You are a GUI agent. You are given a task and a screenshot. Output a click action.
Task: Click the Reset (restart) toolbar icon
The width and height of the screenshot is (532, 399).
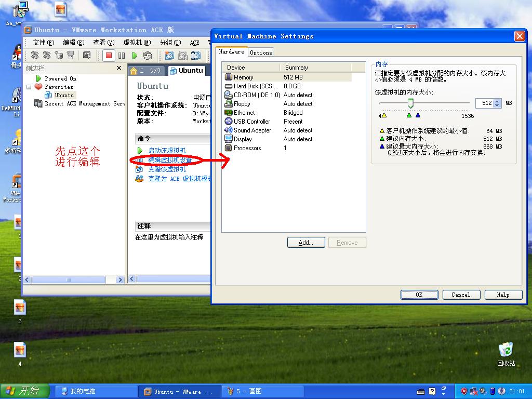pyautogui.click(x=147, y=55)
